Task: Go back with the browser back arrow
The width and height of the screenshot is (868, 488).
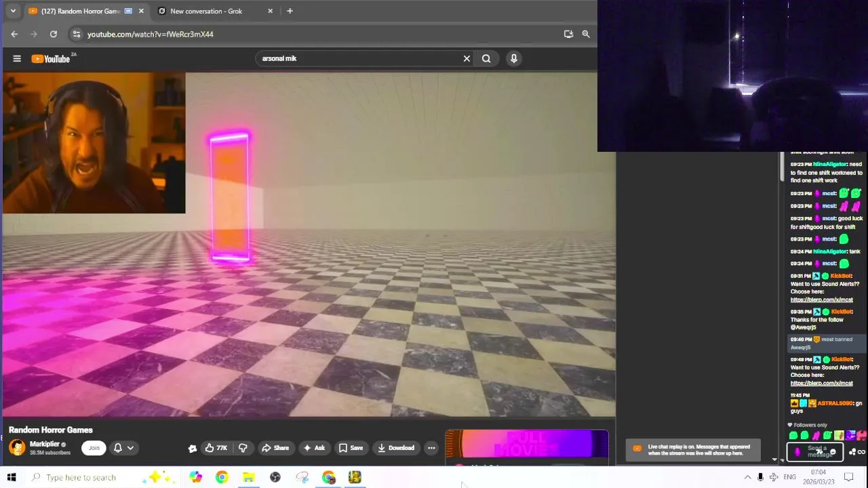Action: [14, 34]
